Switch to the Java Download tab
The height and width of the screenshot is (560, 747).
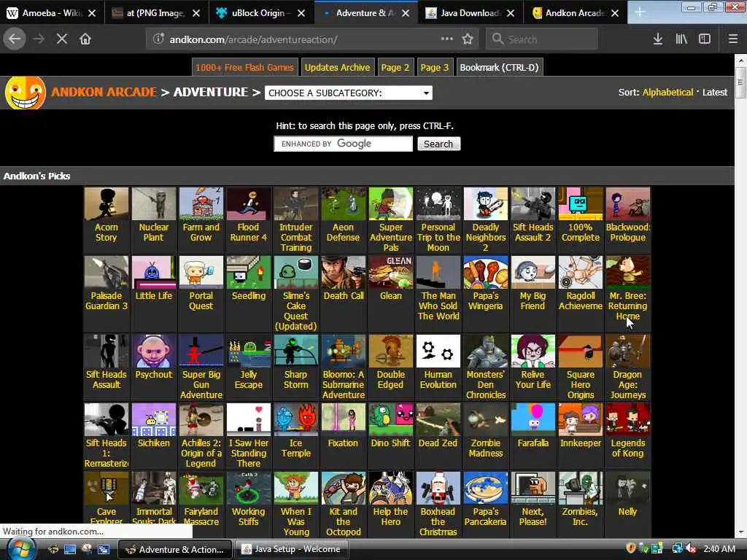click(469, 13)
